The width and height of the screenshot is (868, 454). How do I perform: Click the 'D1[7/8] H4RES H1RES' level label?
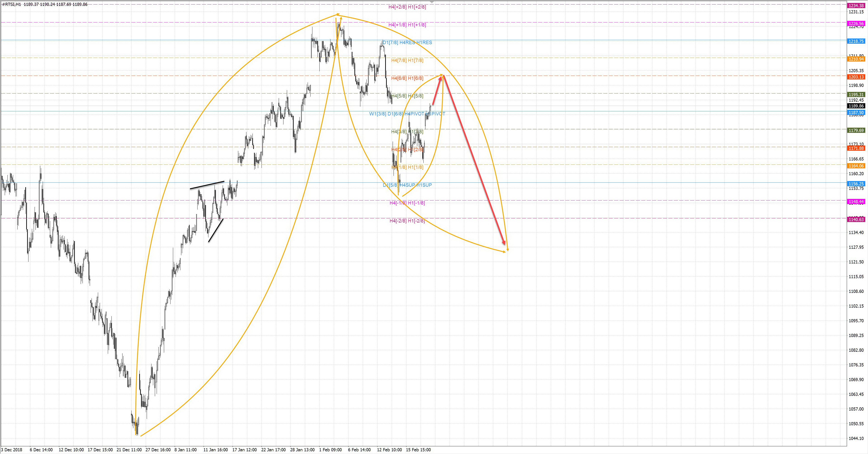[407, 43]
